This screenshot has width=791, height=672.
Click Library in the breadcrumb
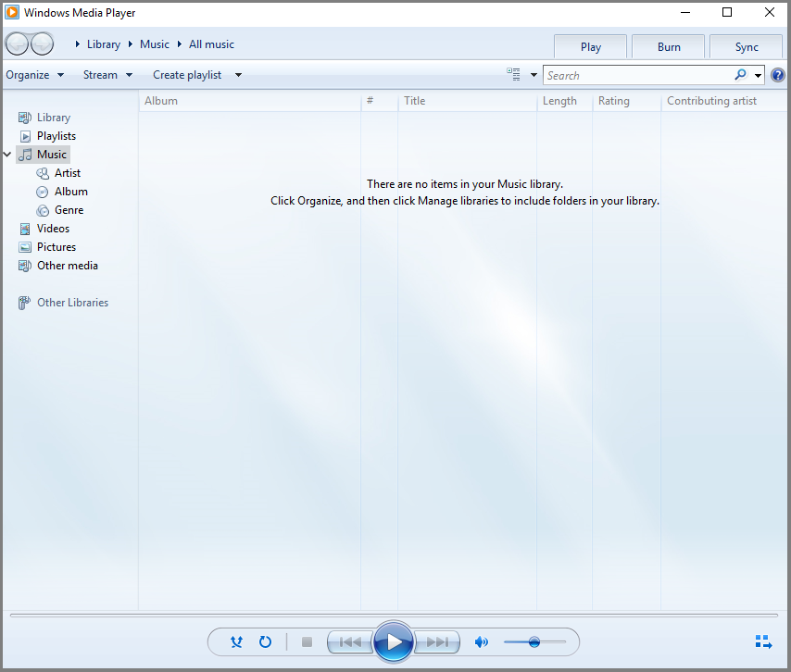pos(104,44)
